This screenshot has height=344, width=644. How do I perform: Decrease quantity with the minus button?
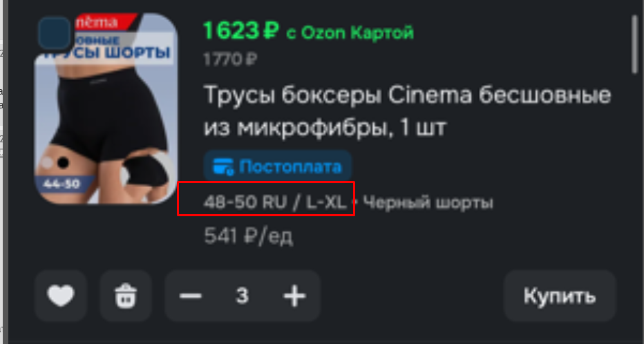coord(191,296)
